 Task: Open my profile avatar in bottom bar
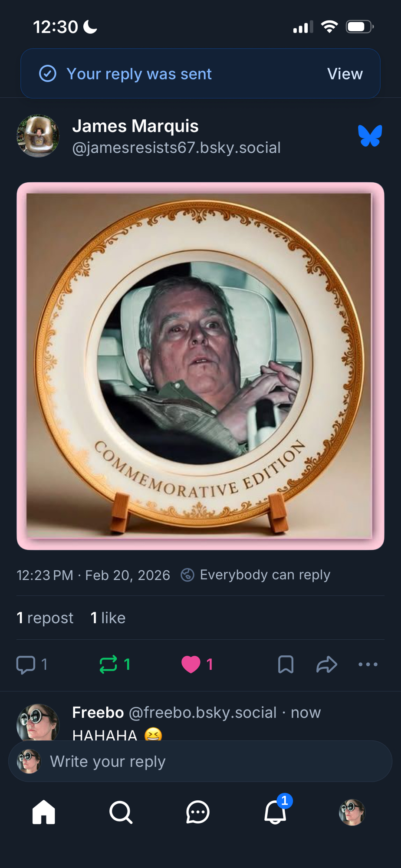pos(352,812)
